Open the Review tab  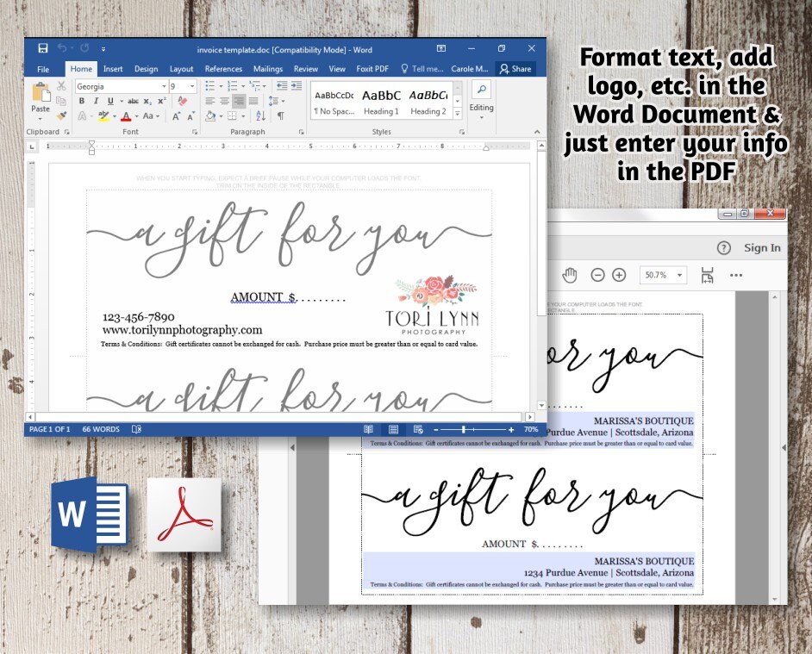305,69
